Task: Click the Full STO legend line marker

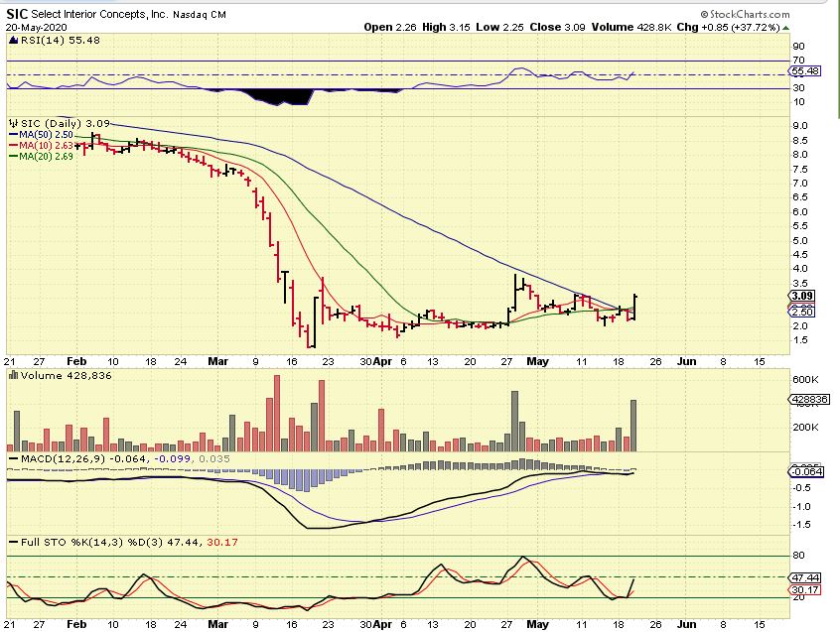Action: pos(13,543)
